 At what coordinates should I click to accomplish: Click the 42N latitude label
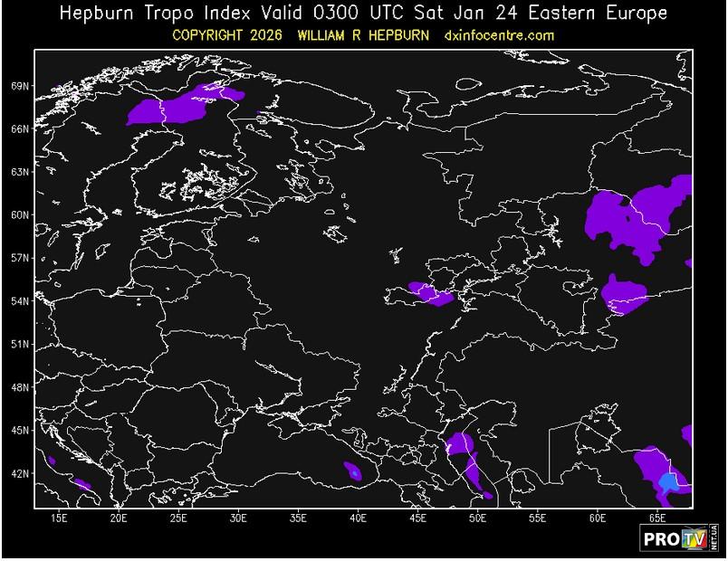20,473
